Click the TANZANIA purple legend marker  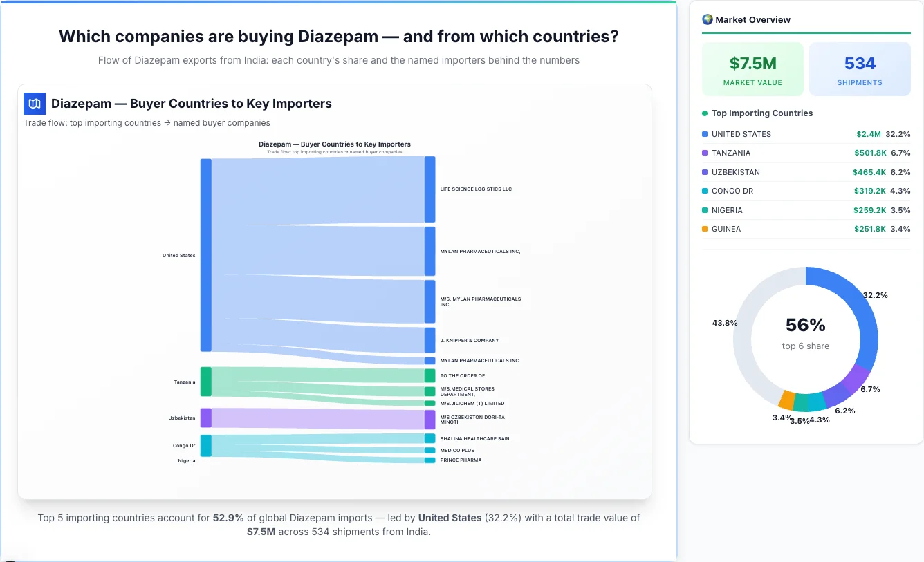pyautogui.click(x=703, y=153)
